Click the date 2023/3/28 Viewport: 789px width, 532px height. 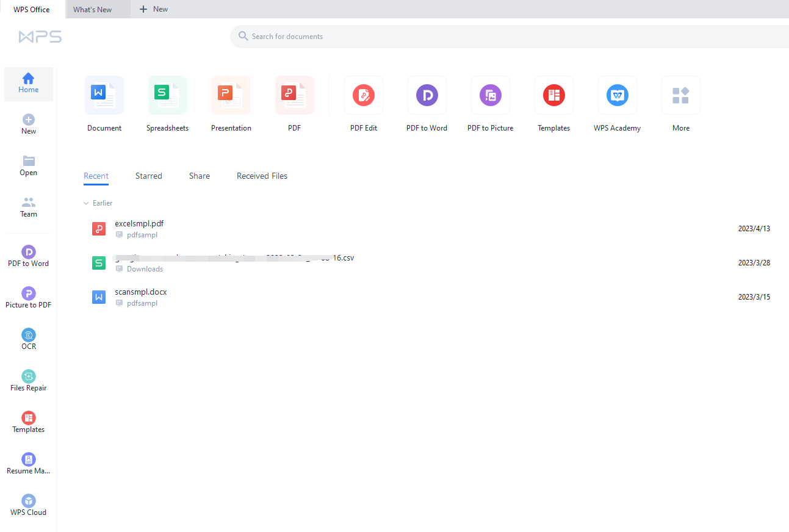click(754, 263)
